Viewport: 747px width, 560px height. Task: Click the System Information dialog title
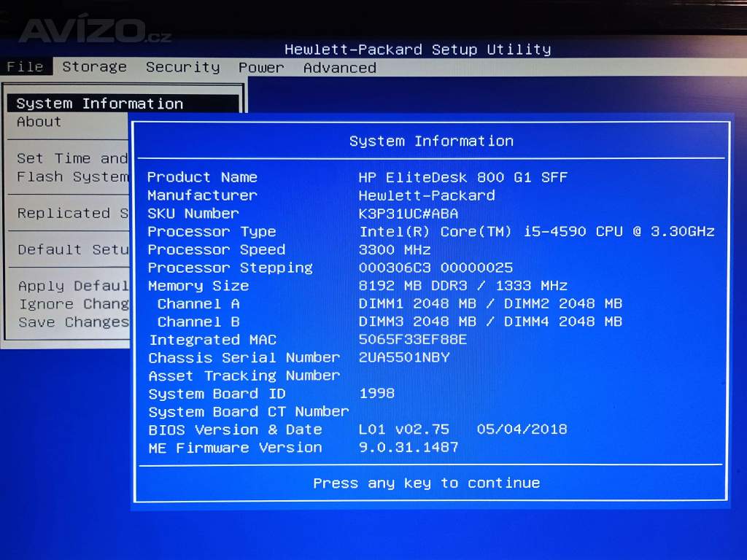431,141
